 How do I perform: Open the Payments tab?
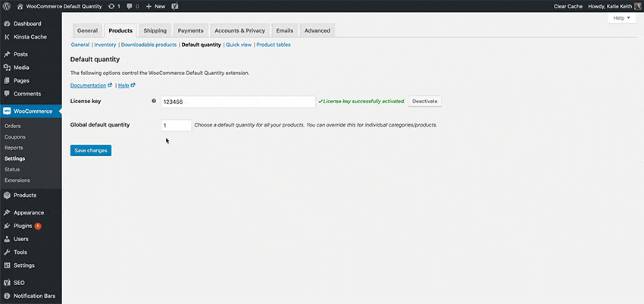point(191,31)
